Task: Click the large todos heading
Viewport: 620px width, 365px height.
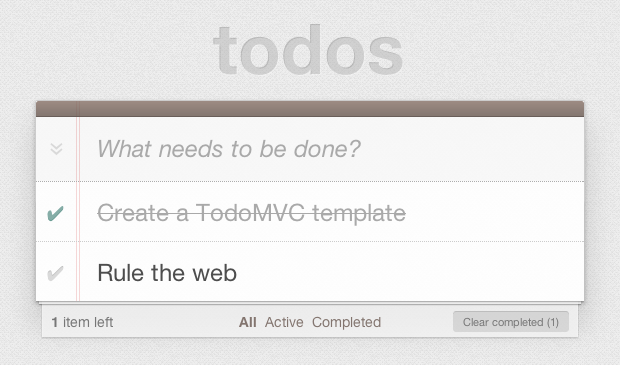Action: click(x=308, y=50)
